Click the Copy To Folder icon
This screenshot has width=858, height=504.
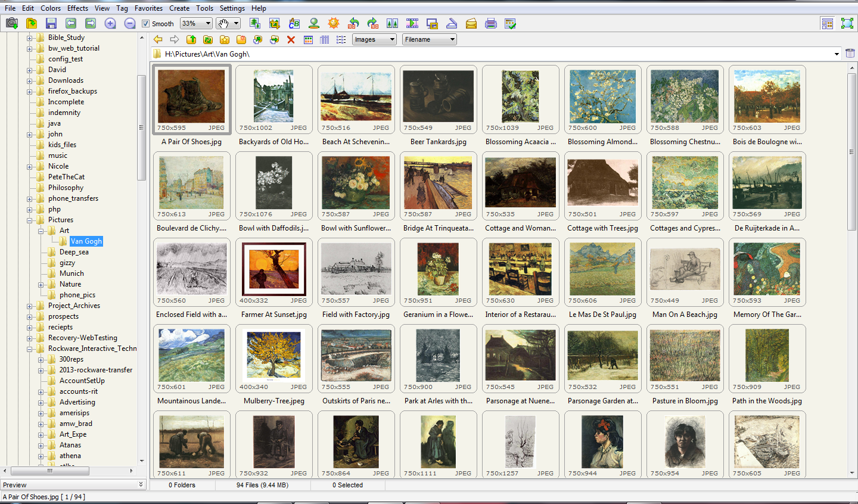point(258,39)
